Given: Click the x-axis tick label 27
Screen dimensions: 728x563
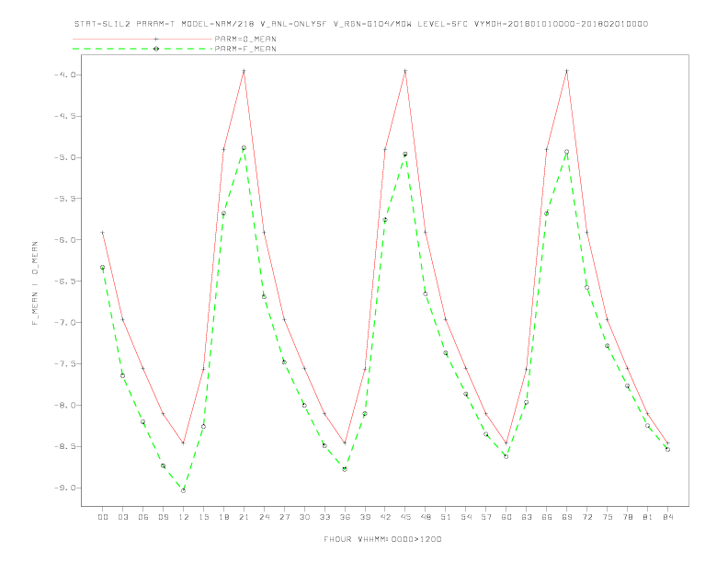Looking at the screenshot, I should point(284,517).
